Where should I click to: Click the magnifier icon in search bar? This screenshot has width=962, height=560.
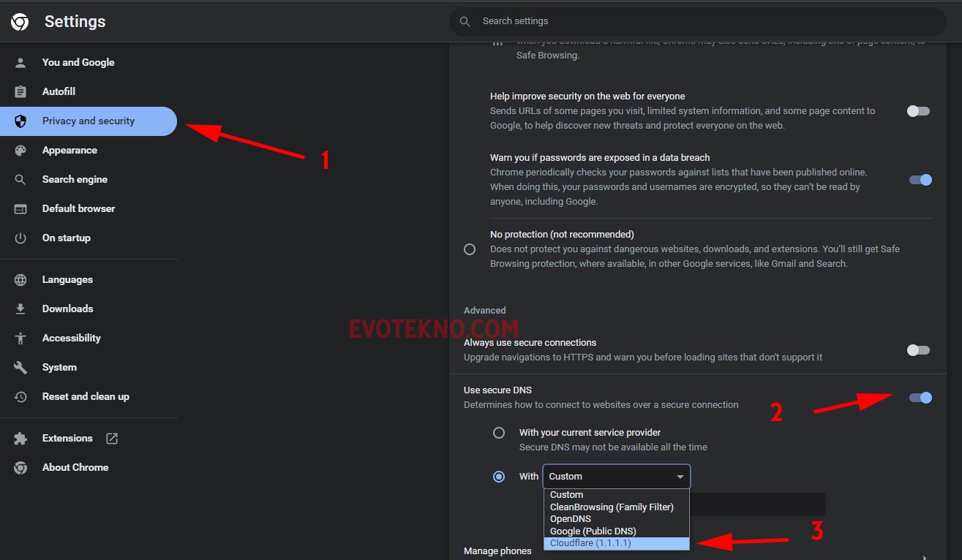(x=465, y=21)
